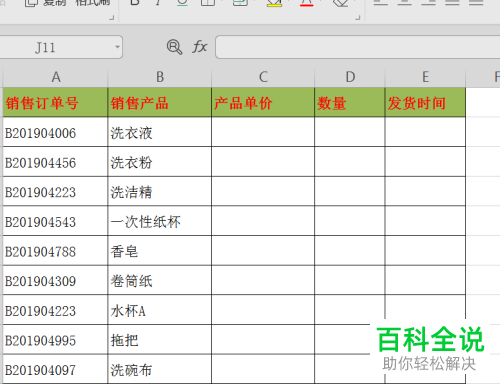Click the name box showing J11

tap(60, 47)
